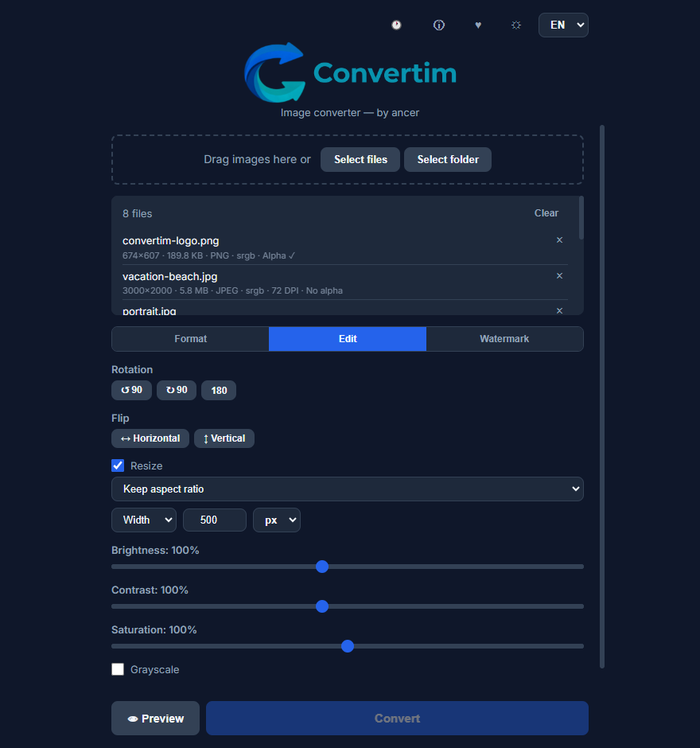Select the Edit tab
700x748 pixels.
pyautogui.click(x=348, y=339)
